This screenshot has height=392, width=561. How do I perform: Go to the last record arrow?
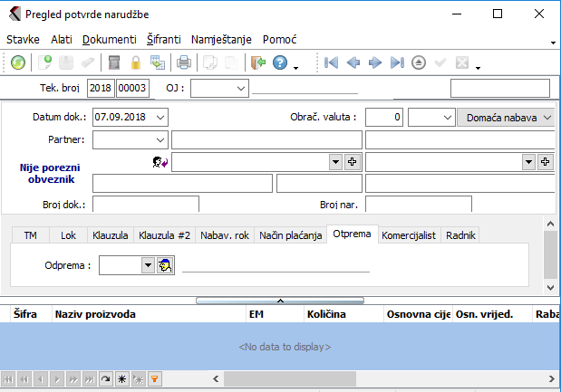pos(396,62)
